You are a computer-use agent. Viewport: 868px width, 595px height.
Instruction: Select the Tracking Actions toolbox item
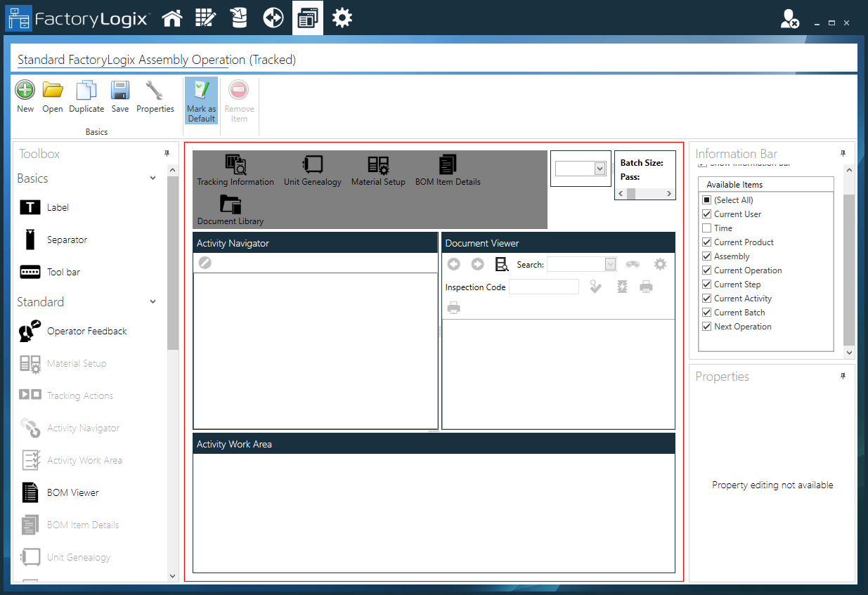point(66,395)
